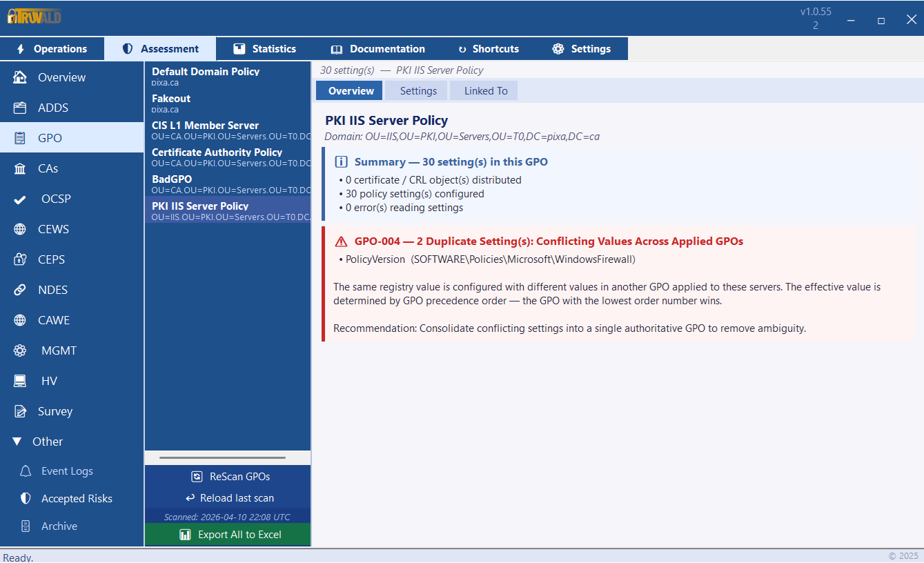Viewport: 924px width, 563px height.
Task: Click Export All to Excel button
Action: pyautogui.click(x=228, y=535)
